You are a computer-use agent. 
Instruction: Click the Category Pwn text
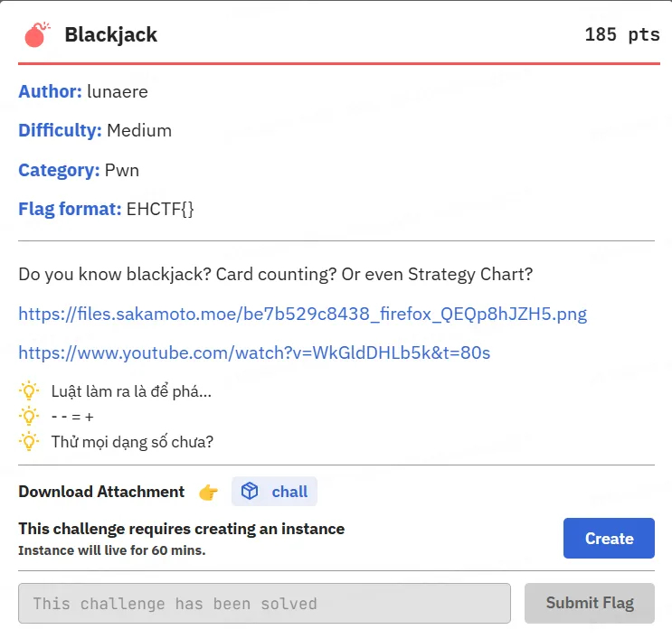coord(79,170)
